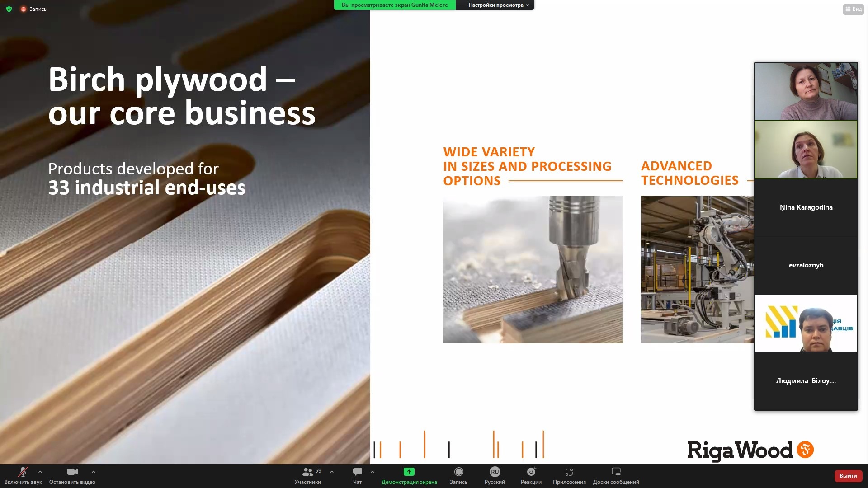
Task: Click the green encryption shield icon
Action: [x=9, y=9]
